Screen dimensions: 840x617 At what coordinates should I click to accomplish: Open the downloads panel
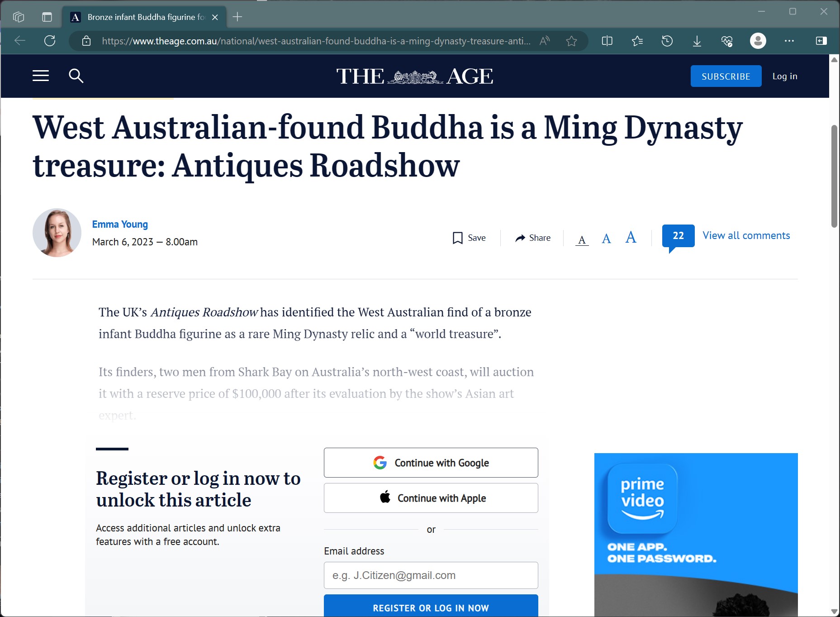tap(697, 41)
